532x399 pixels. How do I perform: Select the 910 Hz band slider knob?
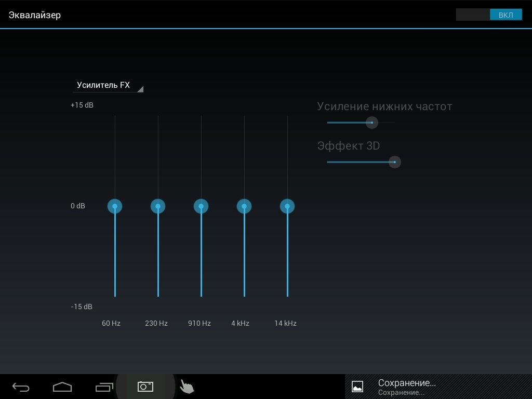click(201, 206)
